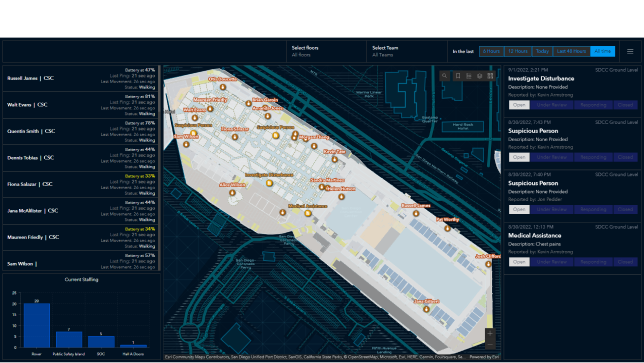Mark Medical Assistance as Open

tap(519, 262)
